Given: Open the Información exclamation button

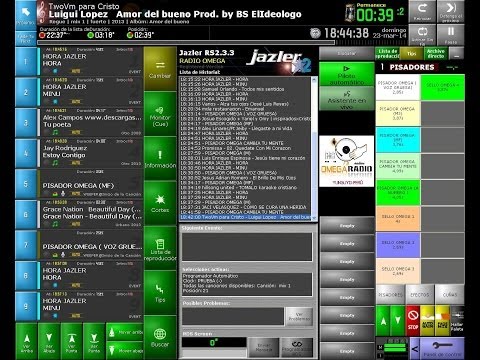Looking at the screenshot, I should (x=160, y=159).
